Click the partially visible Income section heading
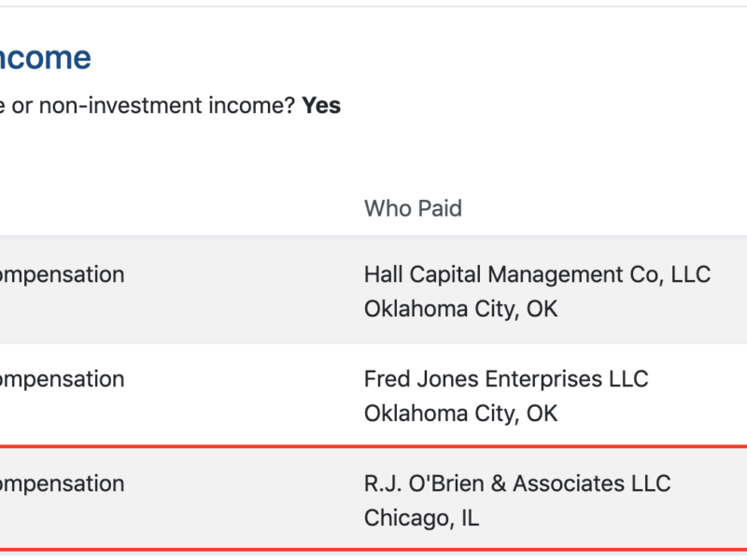Screen dimensions: 747x560 45,58
